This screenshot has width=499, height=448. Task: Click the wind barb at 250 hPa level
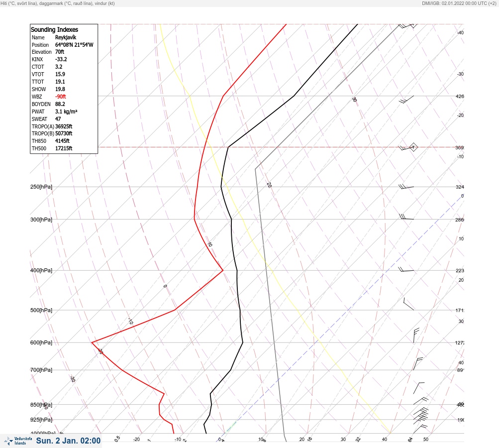[406, 187]
